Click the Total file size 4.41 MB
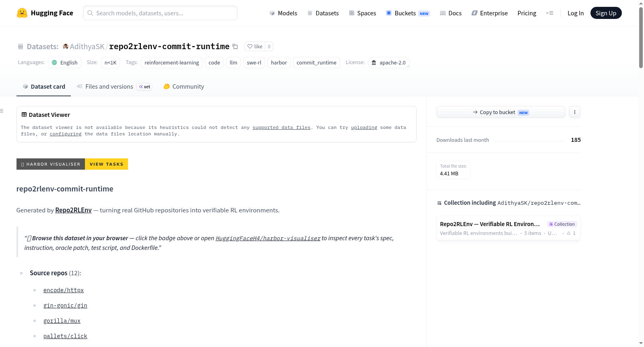The width and height of the screenshot is (644, 347). 453,170
